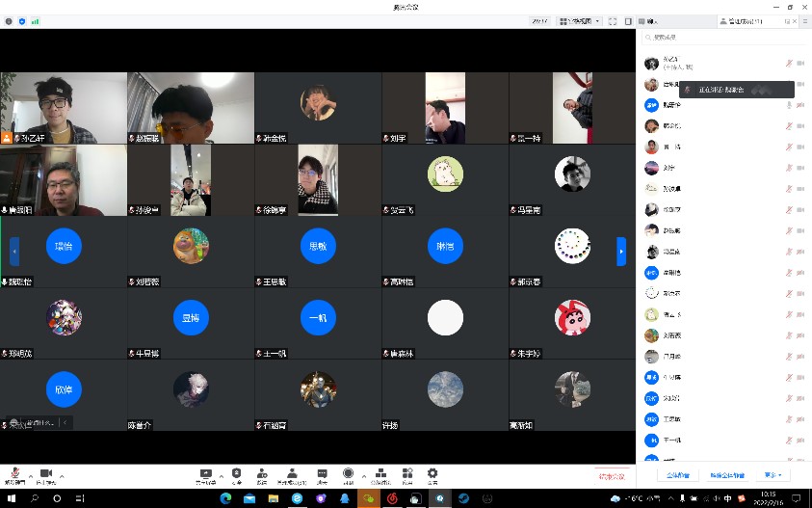Expand the audio options arrow beside microphone
This screenshot has height=508, width=812.
(x=29, y=476)
